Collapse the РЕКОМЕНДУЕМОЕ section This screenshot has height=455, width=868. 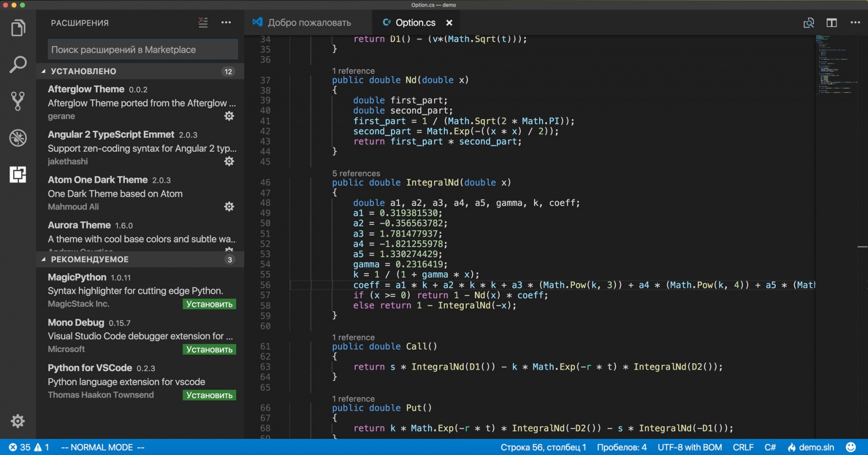pos(43,259)
